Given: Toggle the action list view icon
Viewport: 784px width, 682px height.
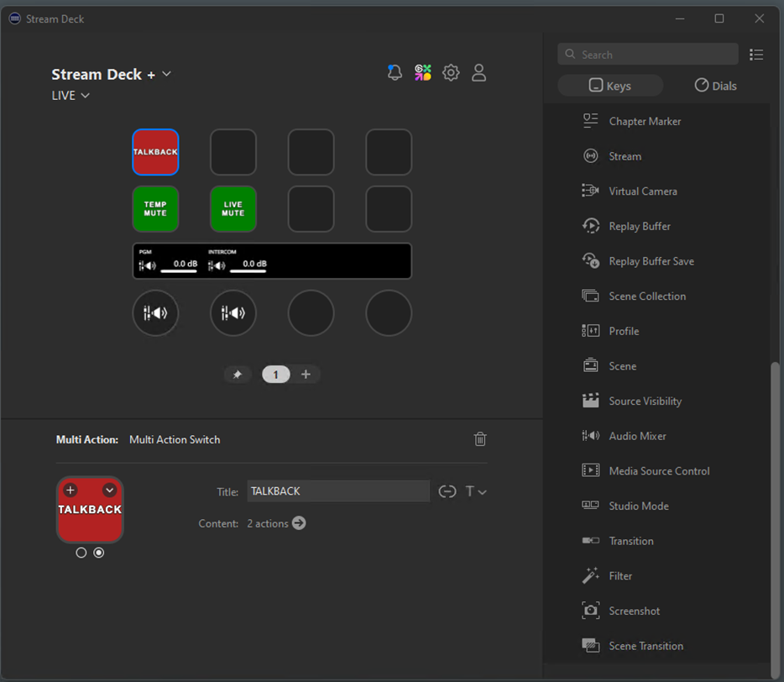Looking at the screenshot, I should (756, 55).
